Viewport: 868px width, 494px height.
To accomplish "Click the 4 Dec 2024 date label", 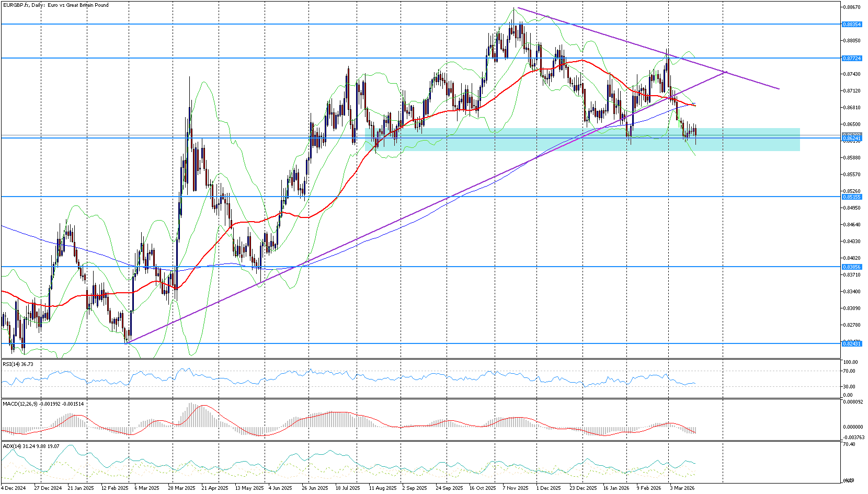I will (13, 488).
